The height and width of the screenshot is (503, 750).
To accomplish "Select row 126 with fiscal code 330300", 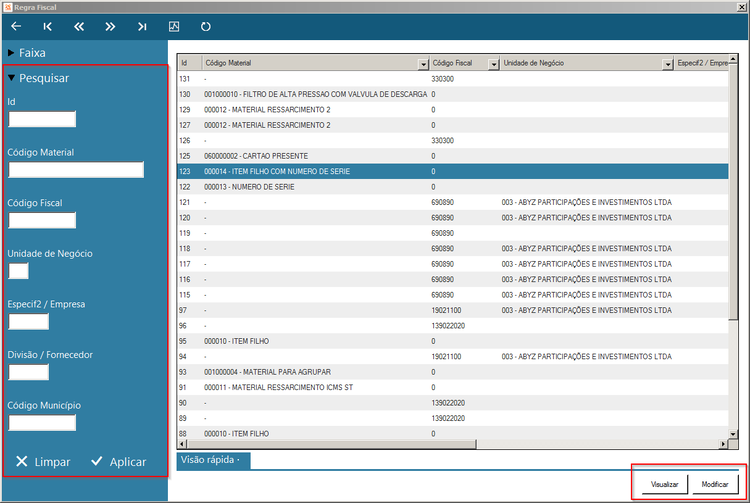I will coord(452,141).
